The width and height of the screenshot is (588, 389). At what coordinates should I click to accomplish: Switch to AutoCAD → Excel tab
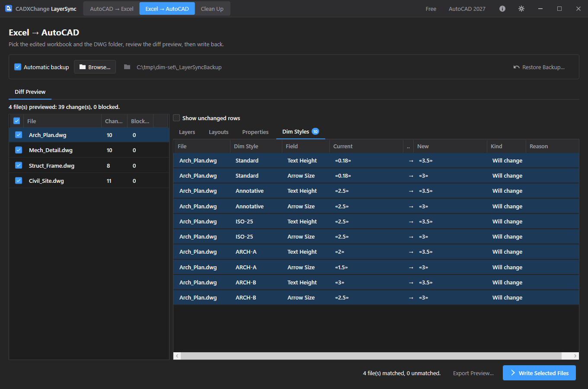coord(112,9)
